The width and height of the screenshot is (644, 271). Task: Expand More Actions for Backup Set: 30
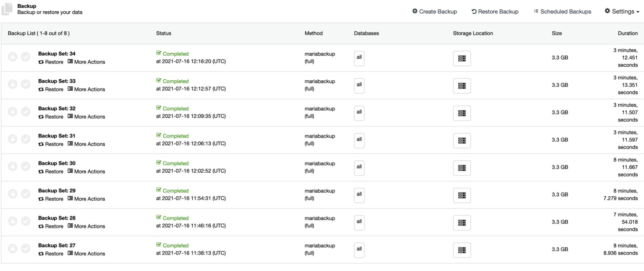[x=86, y=172]
